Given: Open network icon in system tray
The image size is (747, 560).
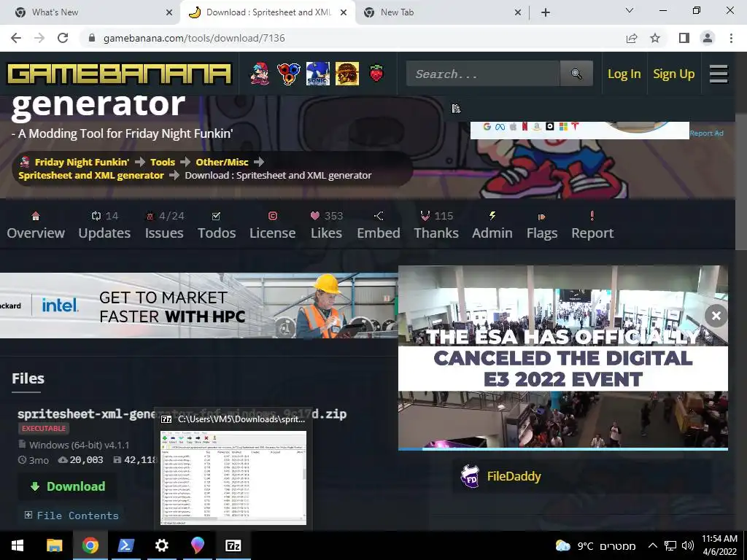Looking at the screenshot, I should [x=670, y=545].
